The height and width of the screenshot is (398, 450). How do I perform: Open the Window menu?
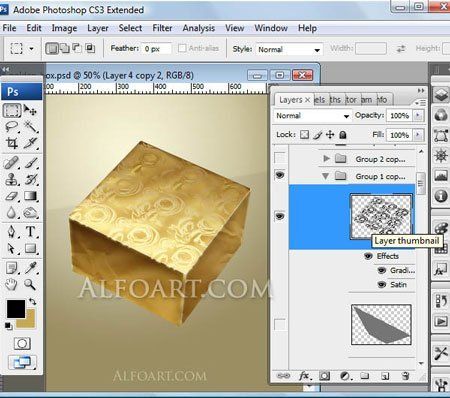(x=271, y=28)
